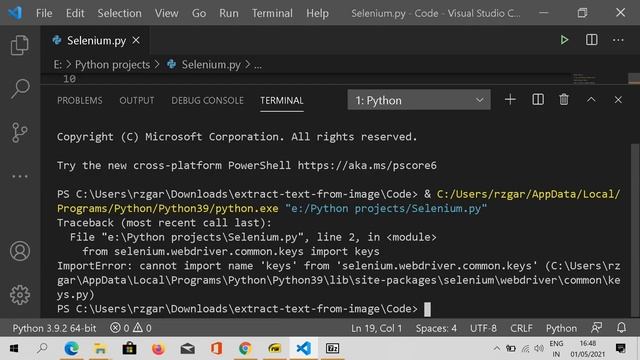Open File Explorer from taskbar
Image resolution: width=640 pixels, height=360 pixels.
(100, 348)
